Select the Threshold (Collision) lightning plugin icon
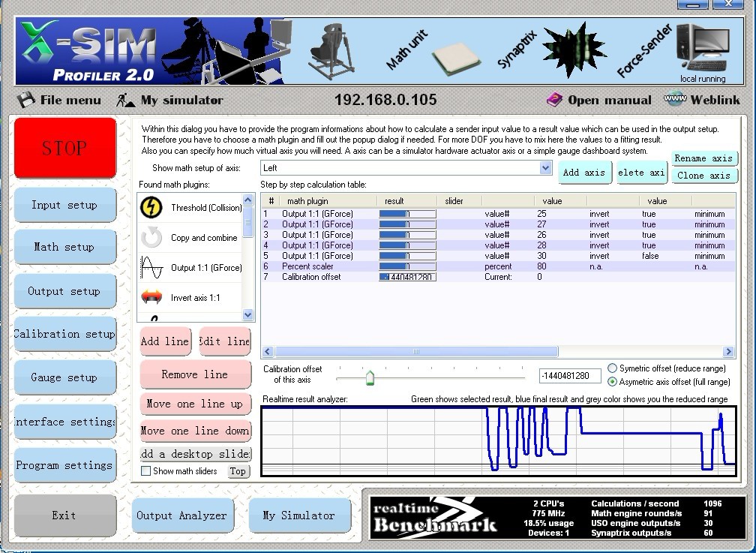 click(x=151, y=208)
